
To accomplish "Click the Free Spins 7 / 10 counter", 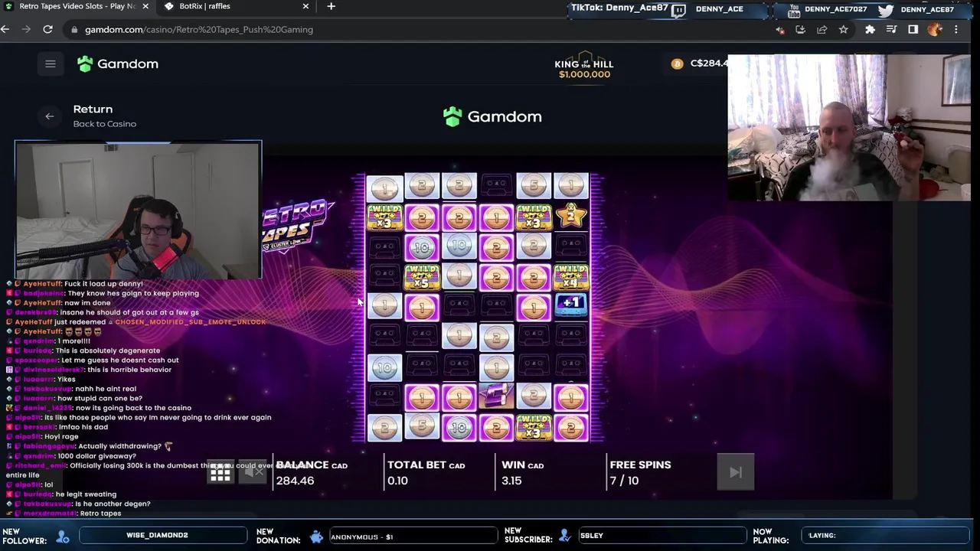I will click(x=624, y=481).
